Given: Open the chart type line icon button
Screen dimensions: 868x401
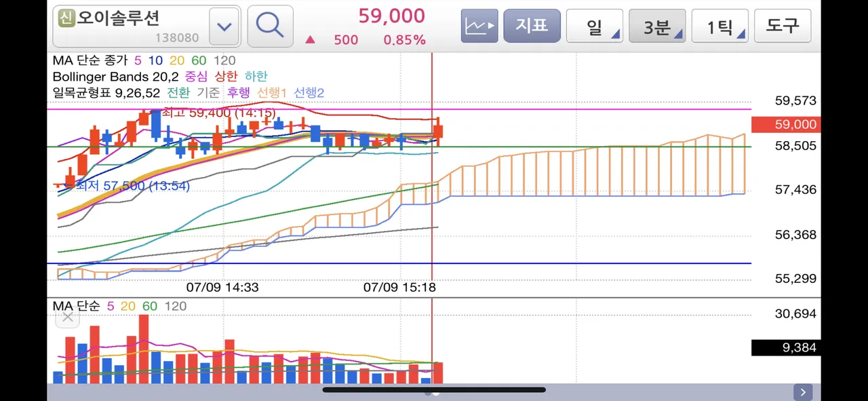Looking at the screenshot, I should pyautogui.click(x=479, y=26).
